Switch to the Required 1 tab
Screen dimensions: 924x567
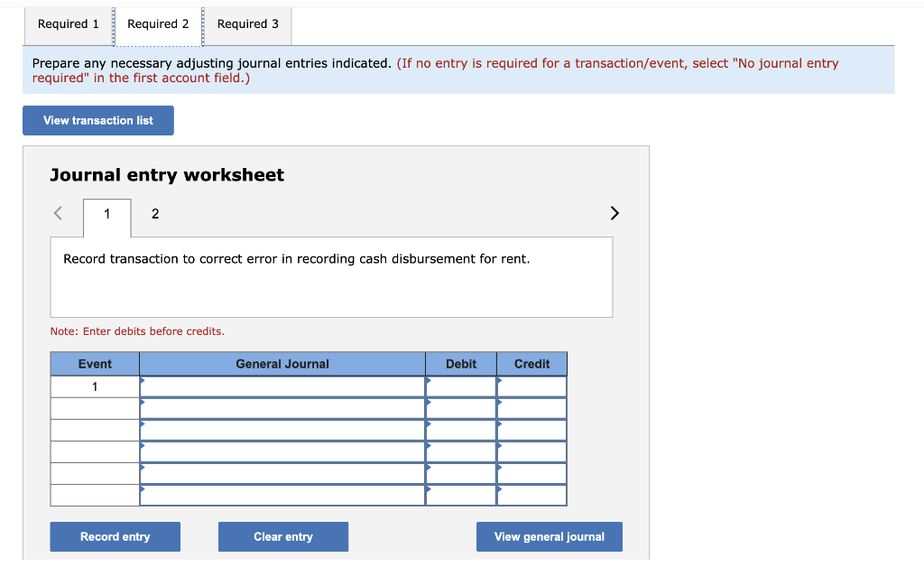point(69,24)
